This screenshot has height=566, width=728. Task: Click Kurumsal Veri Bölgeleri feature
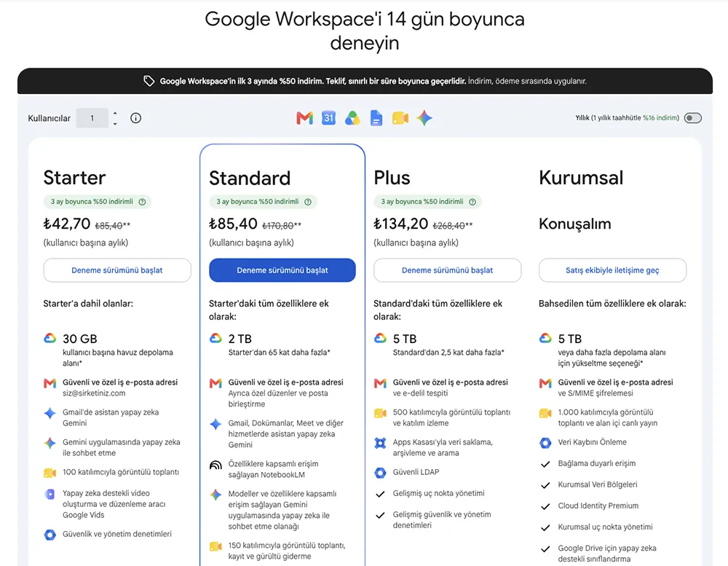[598, 484]
